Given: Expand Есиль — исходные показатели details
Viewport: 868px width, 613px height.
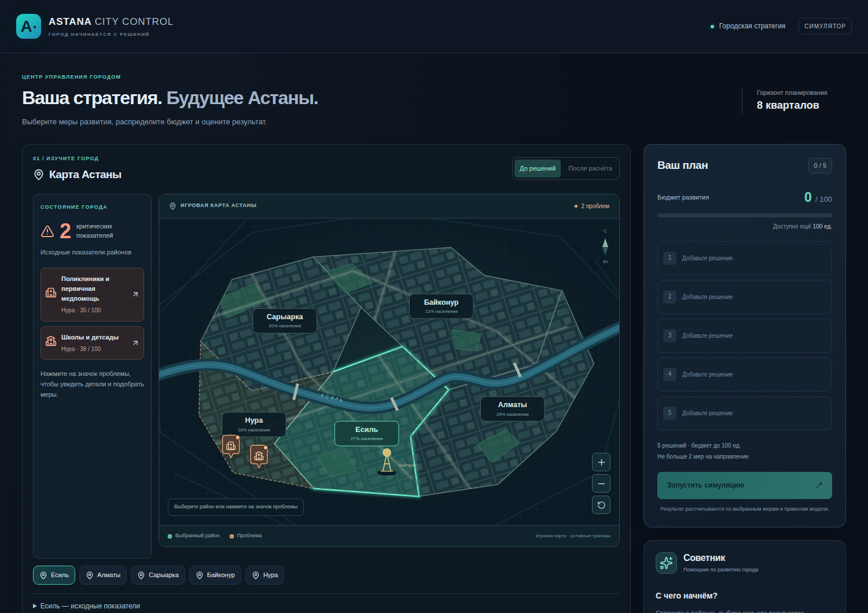Looking at the screenshot, I should click(x=87, y=606).
